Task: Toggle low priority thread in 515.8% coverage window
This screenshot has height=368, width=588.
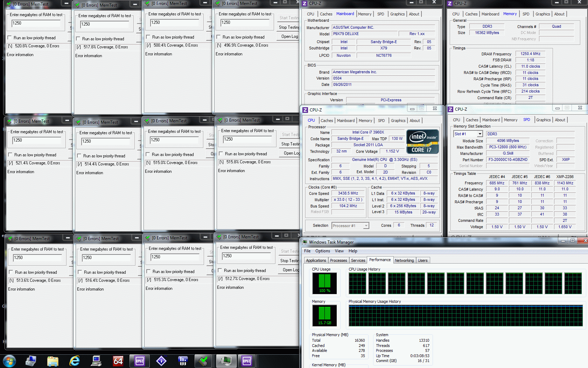Action: pos(221,154)
